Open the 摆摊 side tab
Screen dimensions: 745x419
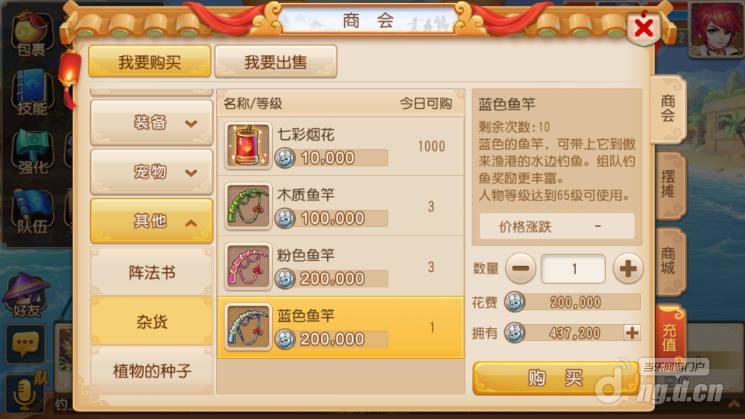669,185
